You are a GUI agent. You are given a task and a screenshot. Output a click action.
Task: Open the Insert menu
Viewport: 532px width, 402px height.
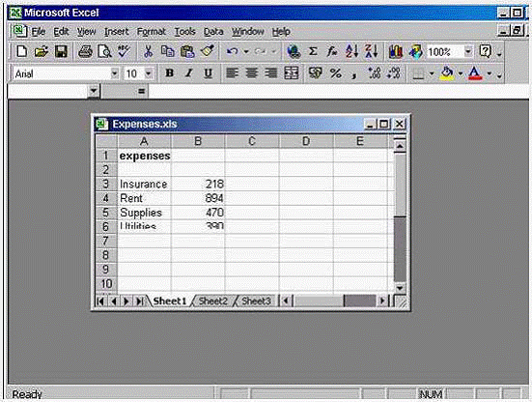[x=117, y=32]
